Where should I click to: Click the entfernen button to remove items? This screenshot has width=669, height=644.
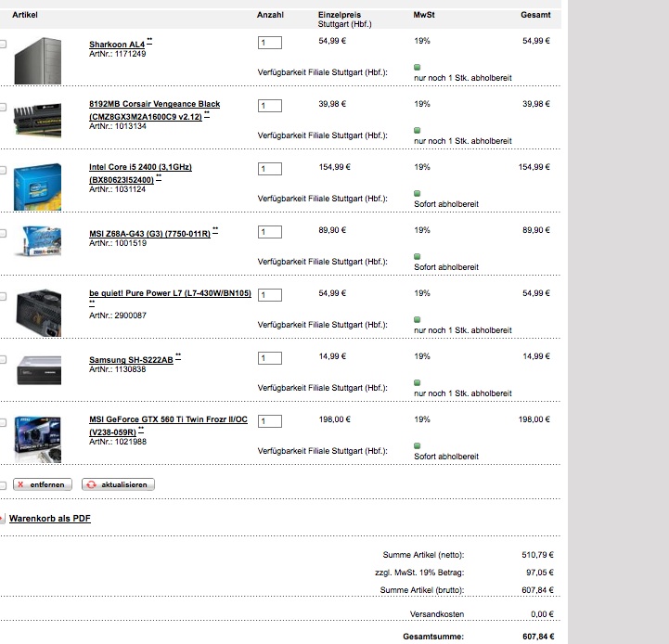(x=43, y=484)
